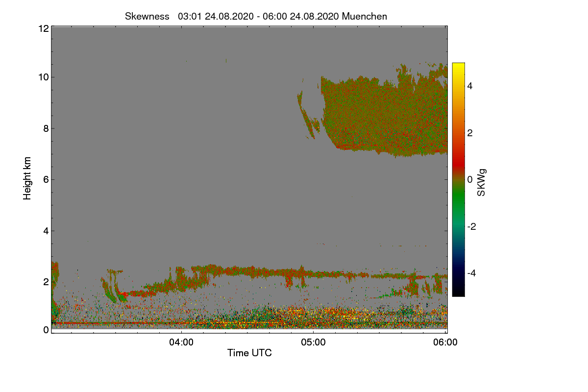Viewport: 588px width, 392px height.
Task: Click the Height km axis label
Action: [x=27, y=178]
